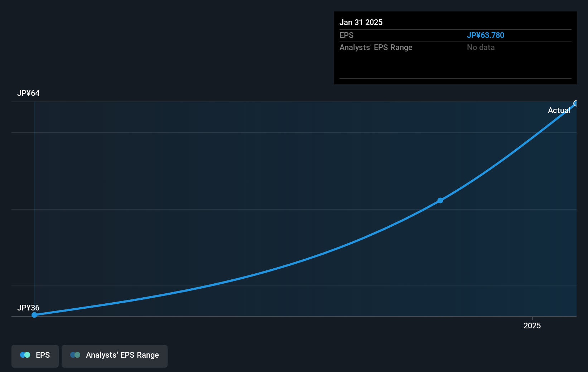Click the Jan 31 2025 tooltip date

click(x=361, y=22)
